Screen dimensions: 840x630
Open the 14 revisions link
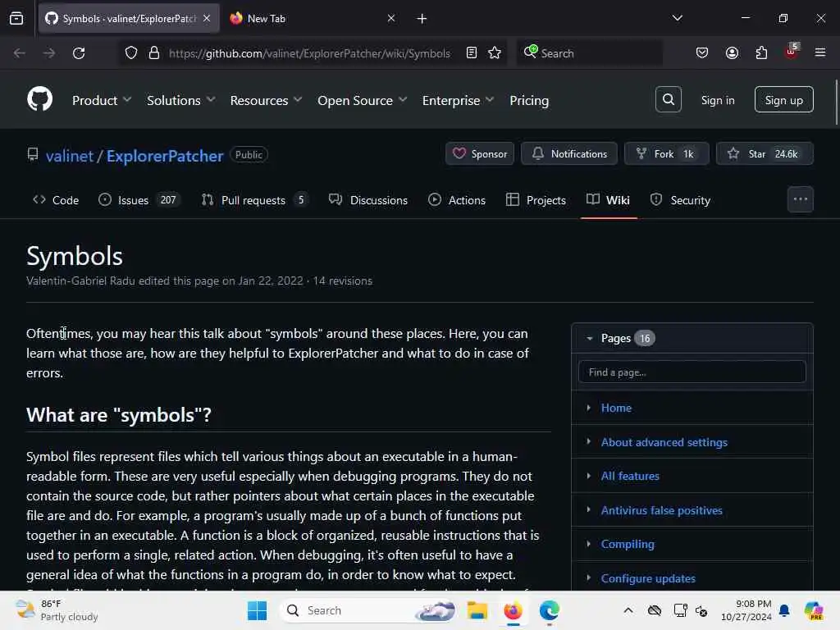pyautogui.click(x=342, y=281)
